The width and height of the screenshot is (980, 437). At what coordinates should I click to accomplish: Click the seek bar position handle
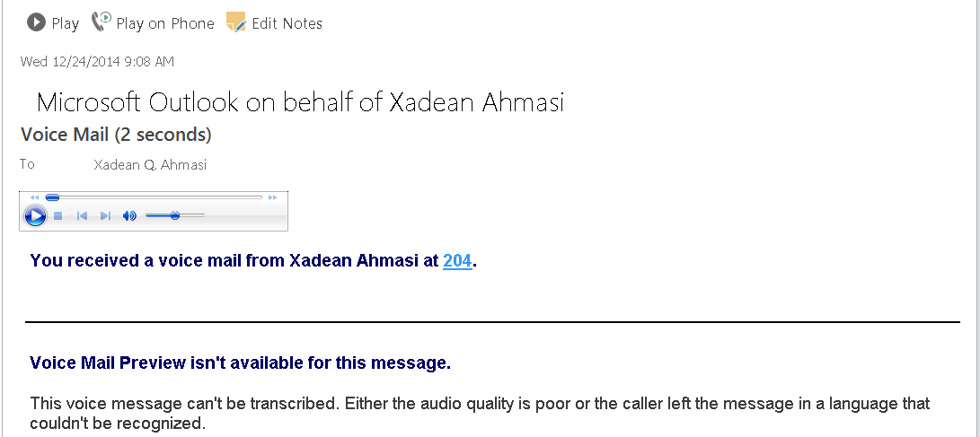click(52, 197)
